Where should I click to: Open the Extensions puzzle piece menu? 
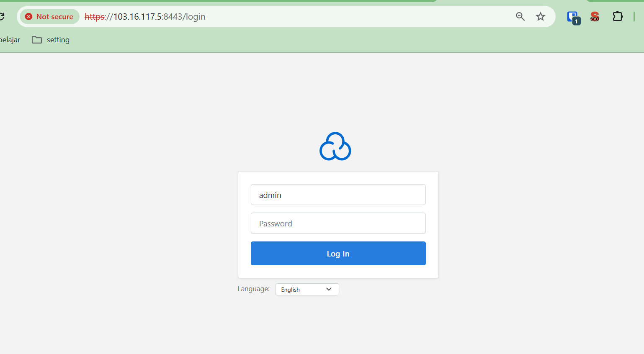coord(618,16)
